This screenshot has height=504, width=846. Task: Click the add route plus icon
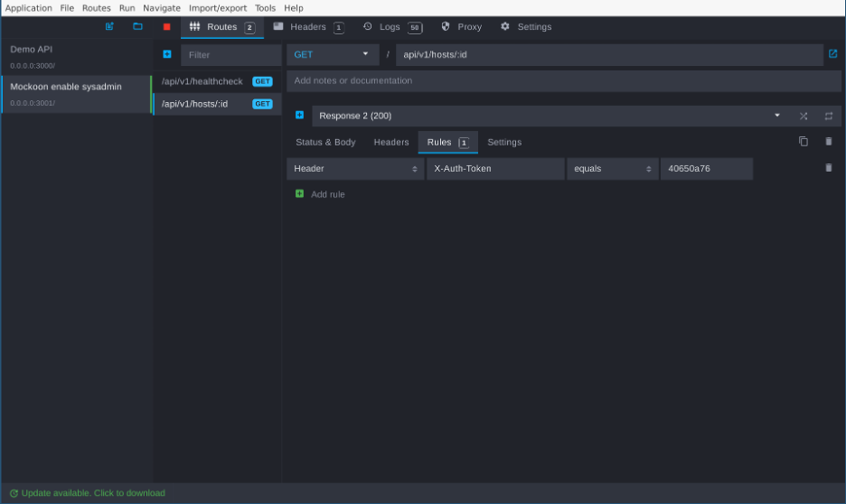[166, 54]
